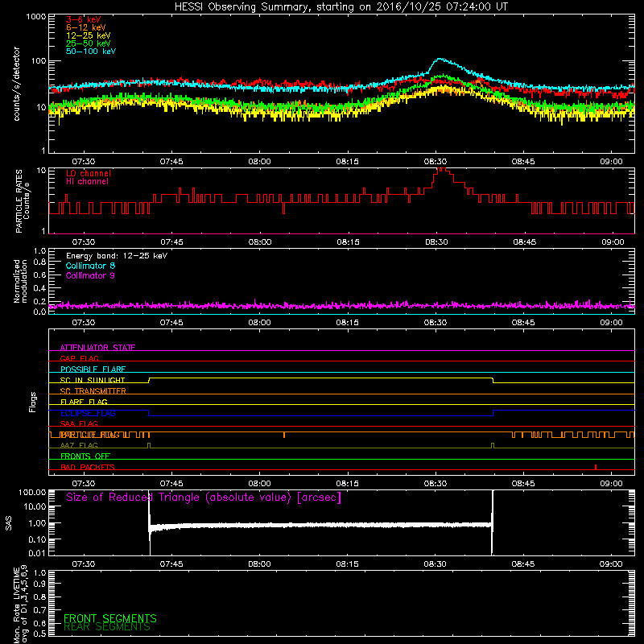Click the 0.01 tick value on SAS plot
644x644 pixels.
(37, 553)
